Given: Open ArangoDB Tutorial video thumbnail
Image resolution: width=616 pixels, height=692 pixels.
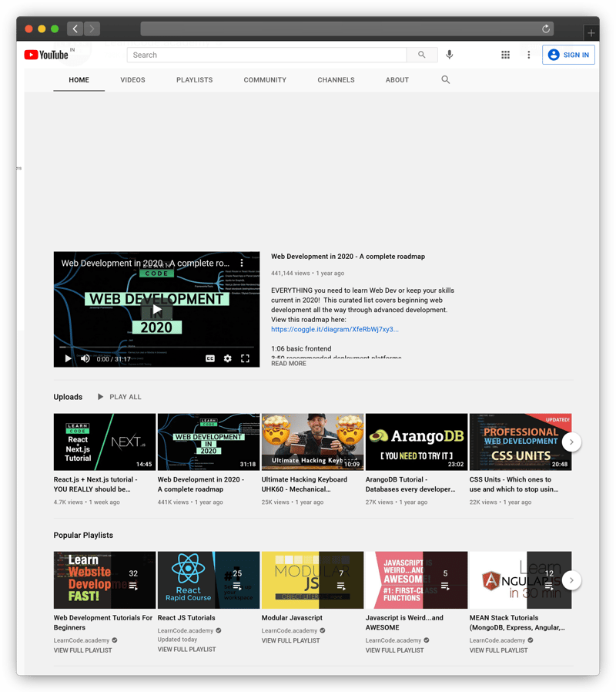Looking at the screenshot, I should click(x=417, y=442).
